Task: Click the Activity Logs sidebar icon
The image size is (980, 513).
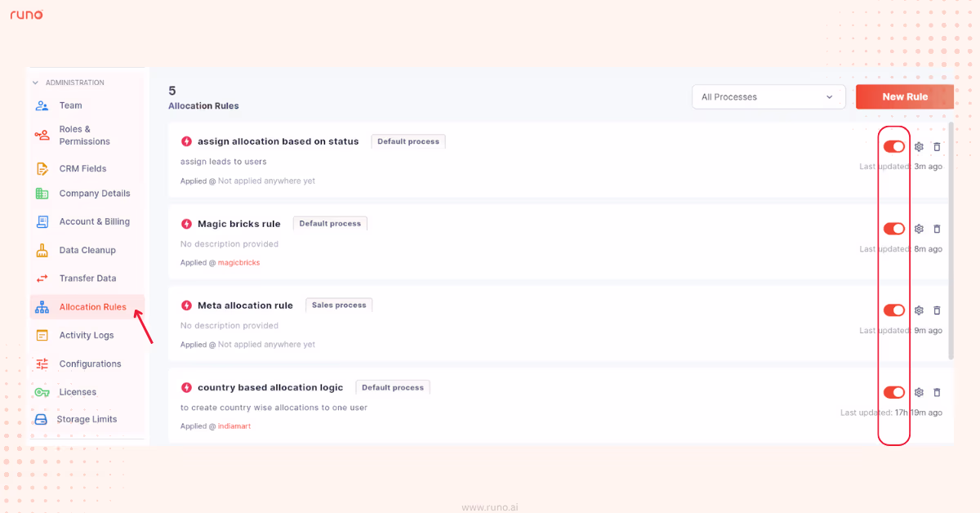Action: pyautogui.click(x=42, y=335)
